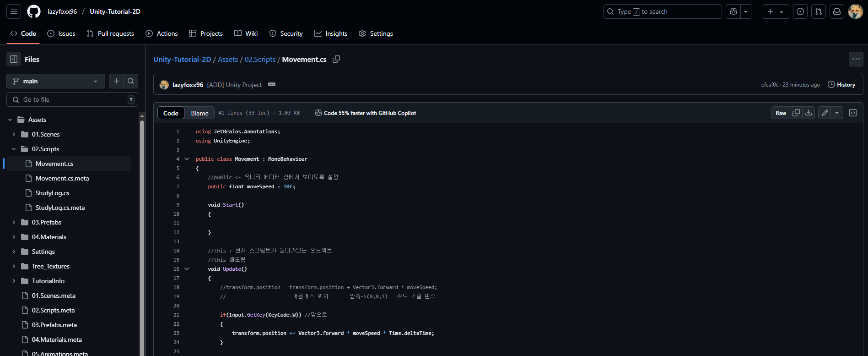Click the file tree scrollbar

point(142,238)
